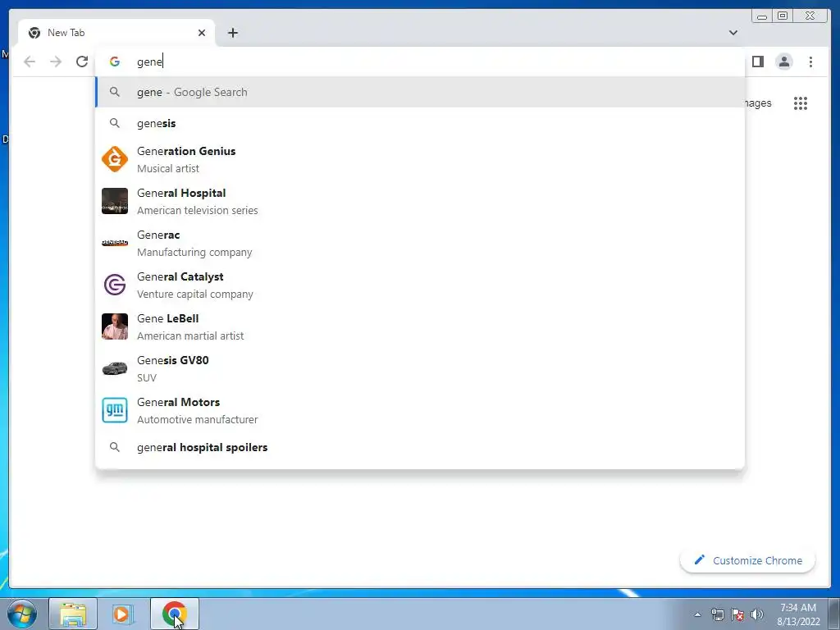This screenshot has width=840, height=630.
Task: Open the profile avatar icon
Action: [783, 62]
